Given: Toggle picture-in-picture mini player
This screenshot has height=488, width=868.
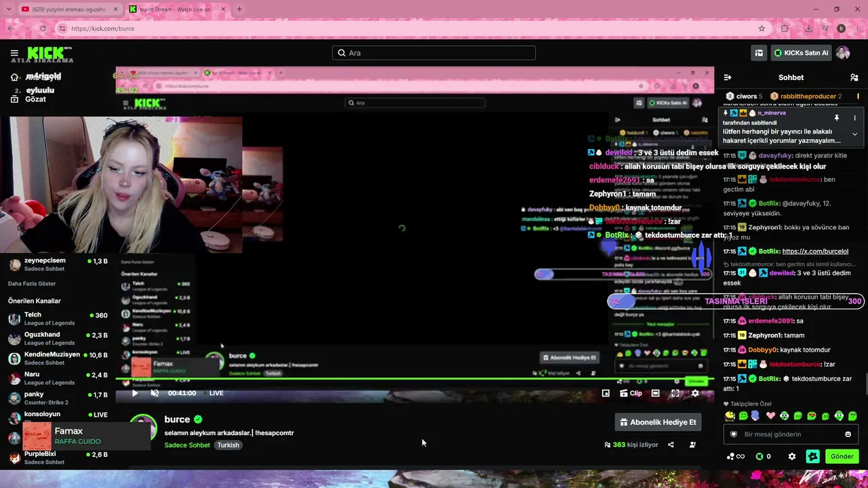Looking at the screenshot, I should 606,393.
